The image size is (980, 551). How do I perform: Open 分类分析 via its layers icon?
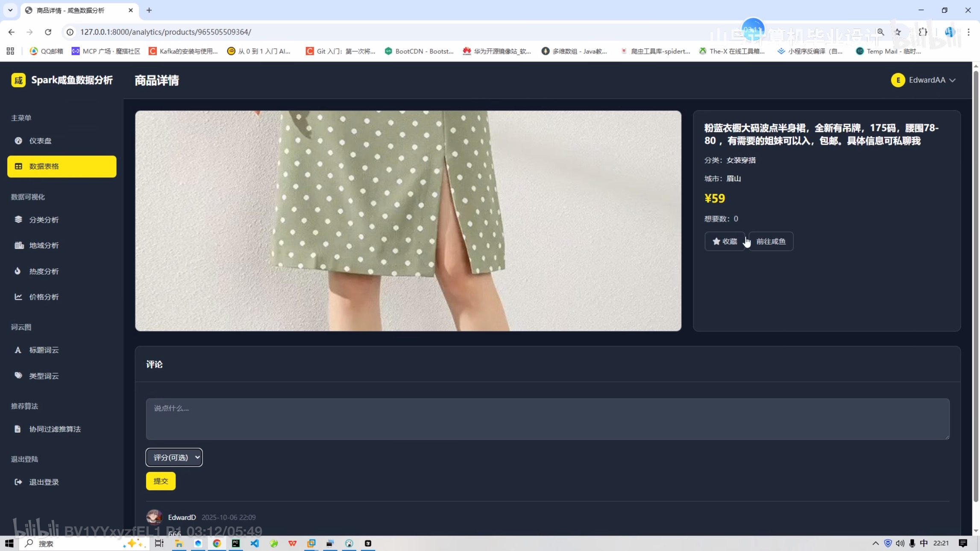tap(18, 220)
